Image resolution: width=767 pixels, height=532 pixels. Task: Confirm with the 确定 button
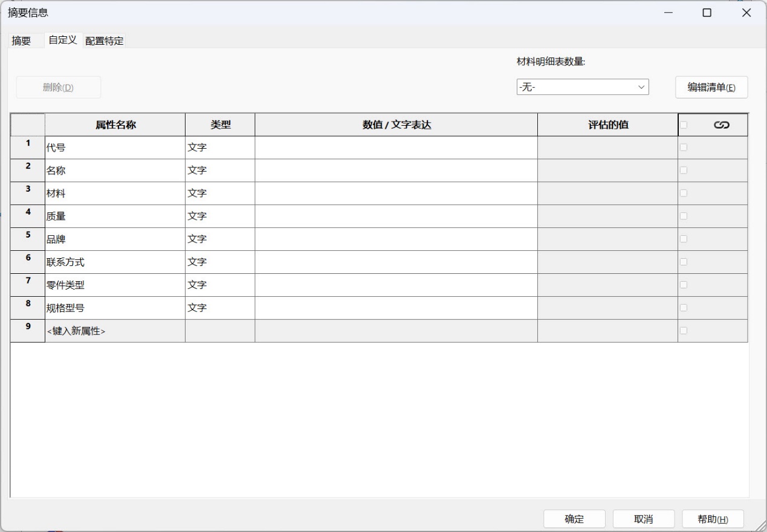574,519
